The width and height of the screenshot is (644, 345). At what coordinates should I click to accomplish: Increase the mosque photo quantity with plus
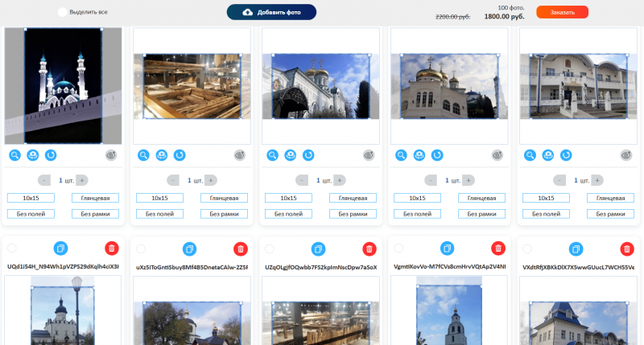82,180
